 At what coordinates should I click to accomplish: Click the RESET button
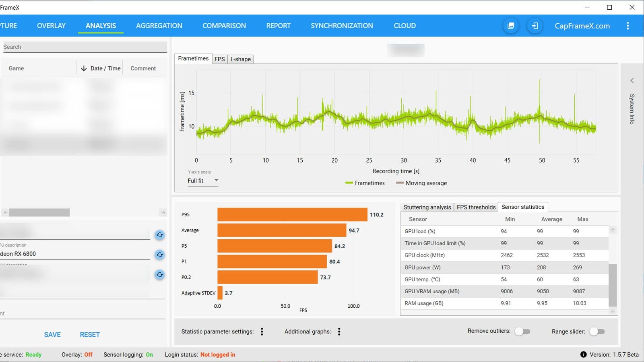click(x=90, y=335)
